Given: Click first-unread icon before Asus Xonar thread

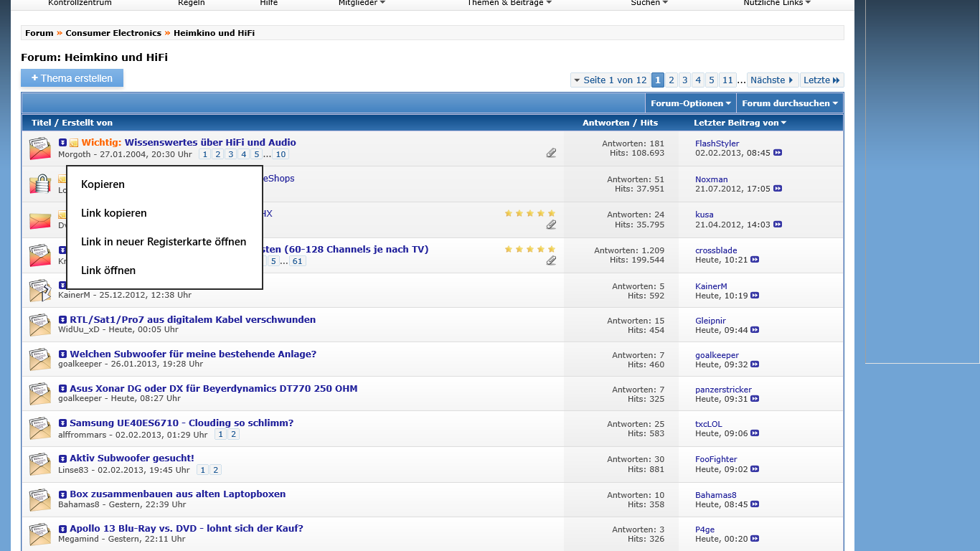Looking at the screenshot, I should pyautogui.click(x=62, y=389).
